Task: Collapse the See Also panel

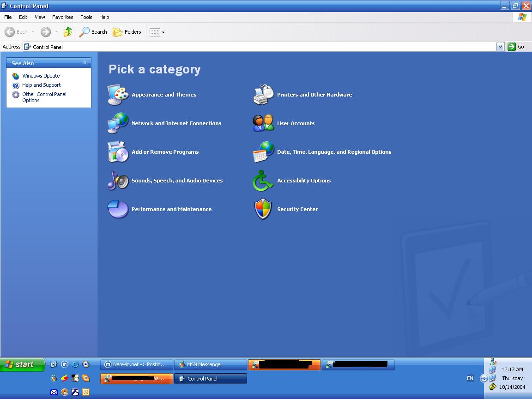Action: [x=85, y=62]
